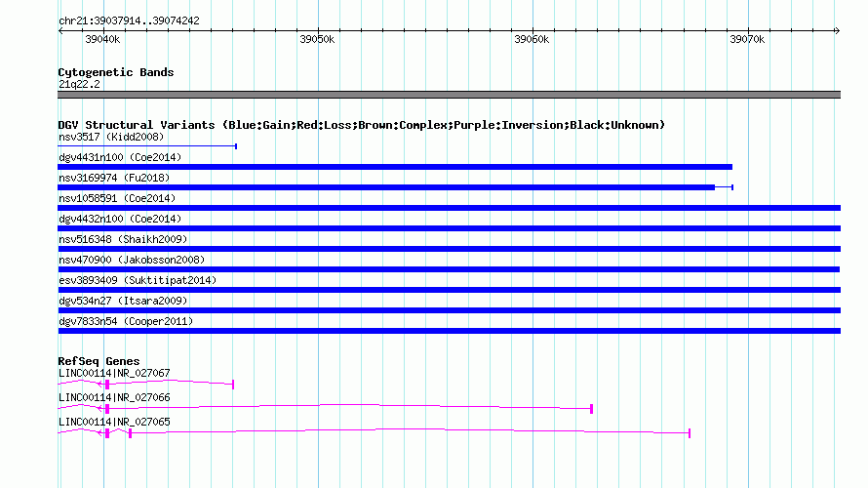Click the dgv534n27 (Itsara2009) label
Viewport: 868px width, 488px height.
click(x=123, y=301)
